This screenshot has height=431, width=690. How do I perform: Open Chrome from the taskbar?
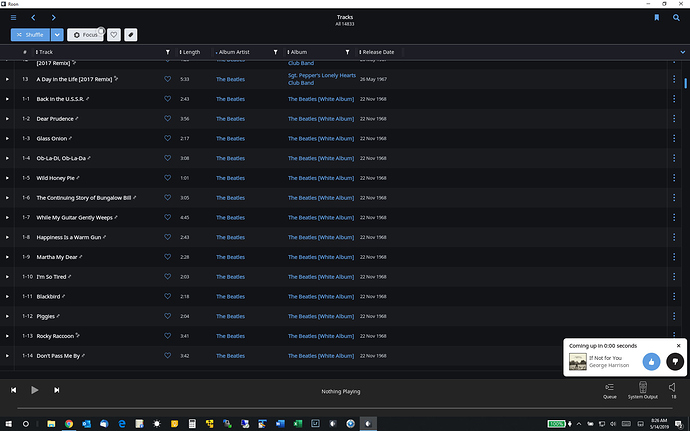coord(69,424)
